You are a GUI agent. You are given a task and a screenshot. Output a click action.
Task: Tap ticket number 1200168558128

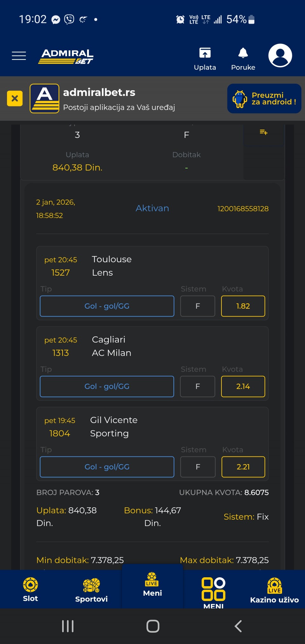point(243,209)
